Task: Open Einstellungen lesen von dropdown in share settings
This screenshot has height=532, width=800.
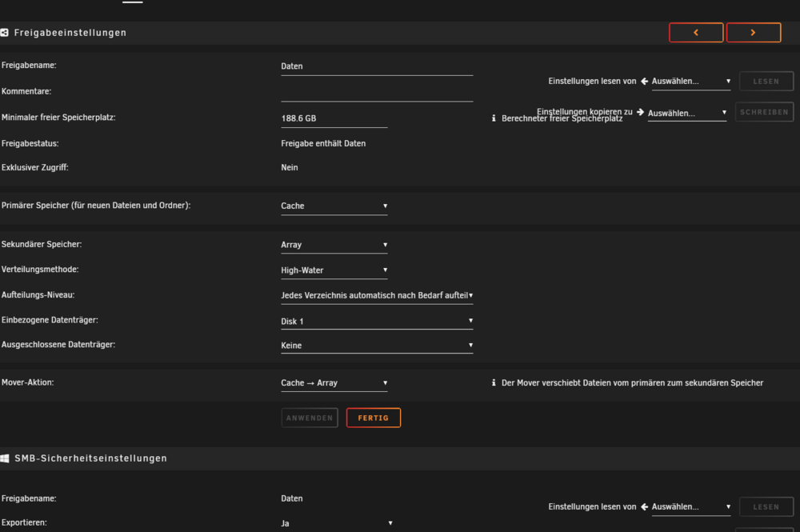Action: click(691, 82)
